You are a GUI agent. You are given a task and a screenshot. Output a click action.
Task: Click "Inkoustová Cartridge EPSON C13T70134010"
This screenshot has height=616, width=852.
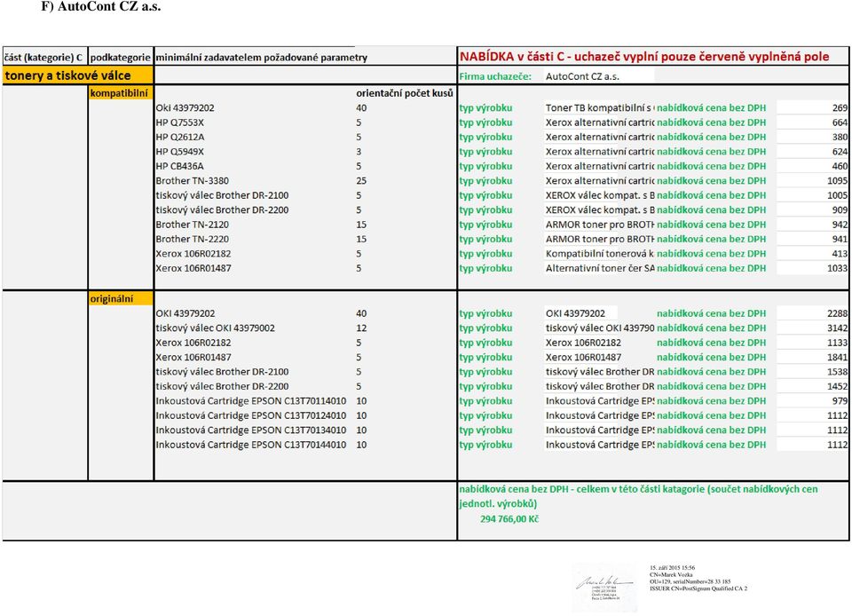pos(251,430)
